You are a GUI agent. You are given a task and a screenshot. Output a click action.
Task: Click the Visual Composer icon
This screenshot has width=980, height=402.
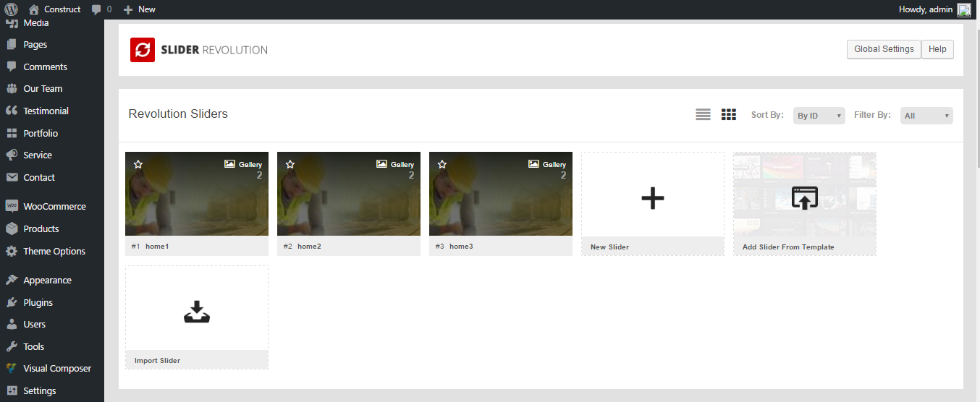[12, 368]
